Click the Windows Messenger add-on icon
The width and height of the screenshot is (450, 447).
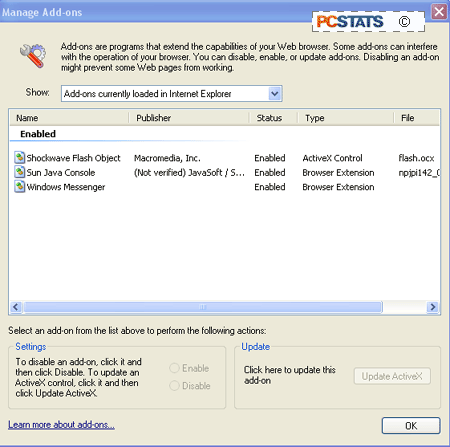(20, 186)
